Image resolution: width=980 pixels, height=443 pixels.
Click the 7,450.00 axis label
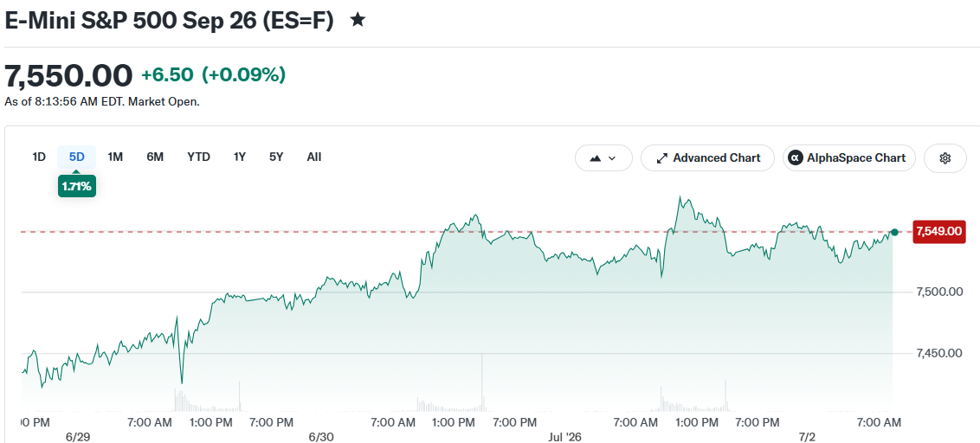click(x=939, y=354)
